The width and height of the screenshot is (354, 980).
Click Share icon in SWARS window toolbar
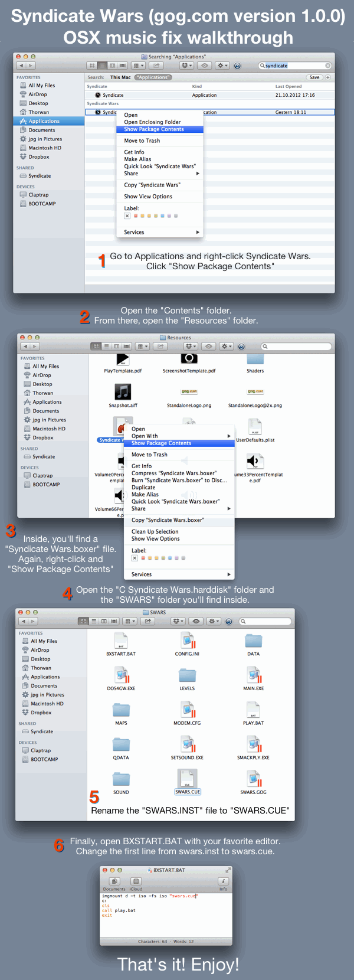(147, 621)
